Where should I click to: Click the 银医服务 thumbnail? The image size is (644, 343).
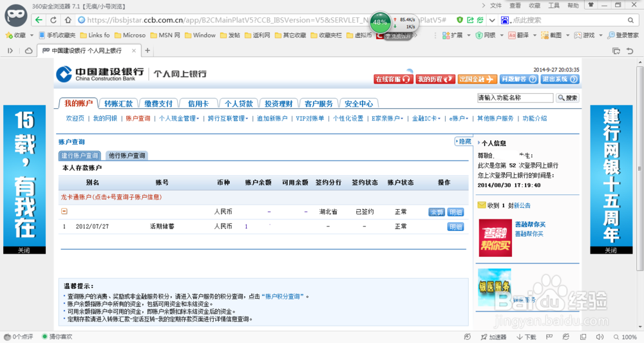(x=495, y=287)
